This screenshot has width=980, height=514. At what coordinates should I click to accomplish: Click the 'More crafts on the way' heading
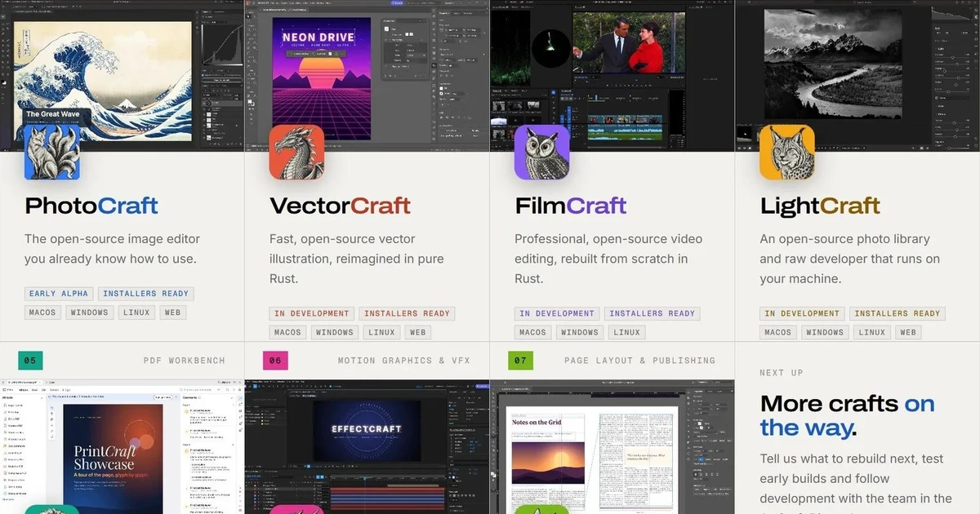(847, 415)
